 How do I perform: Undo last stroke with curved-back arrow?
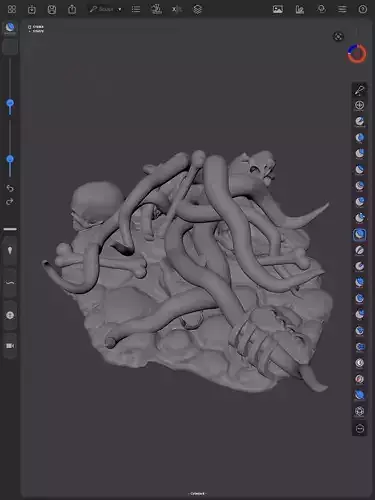click(x=10, y=188)
